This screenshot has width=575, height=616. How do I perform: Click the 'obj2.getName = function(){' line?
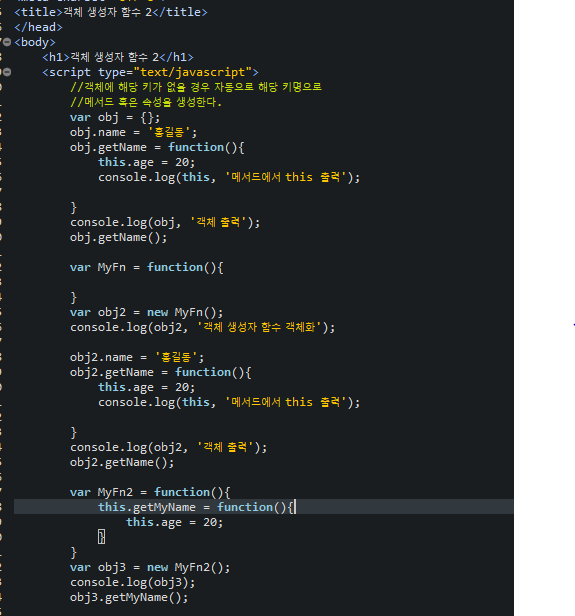click(x=161, y=372)
